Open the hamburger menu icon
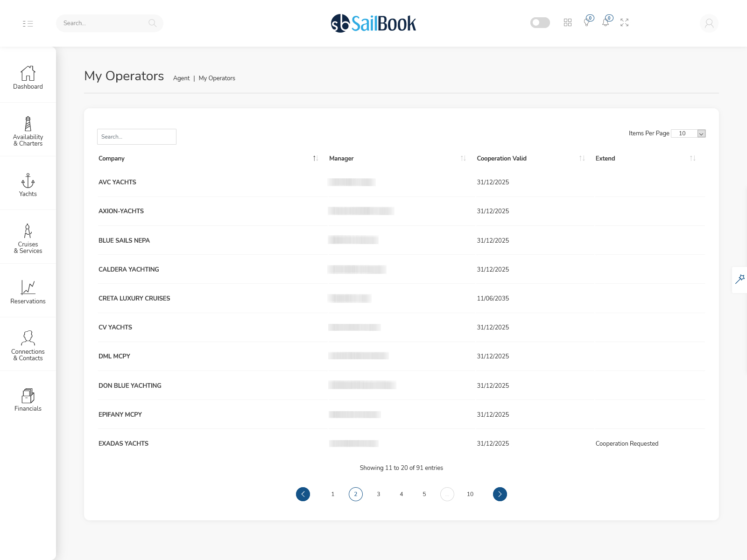 pyautogui.click(x=28, y=23)
